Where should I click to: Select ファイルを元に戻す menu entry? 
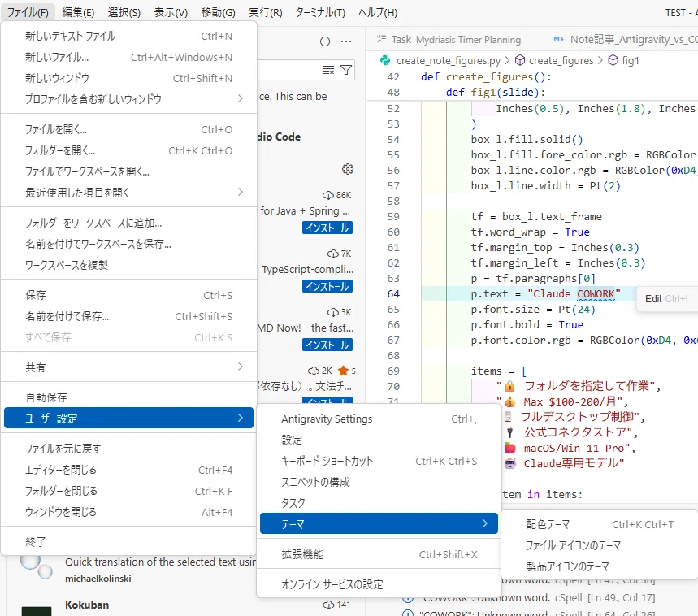point(128,449)
